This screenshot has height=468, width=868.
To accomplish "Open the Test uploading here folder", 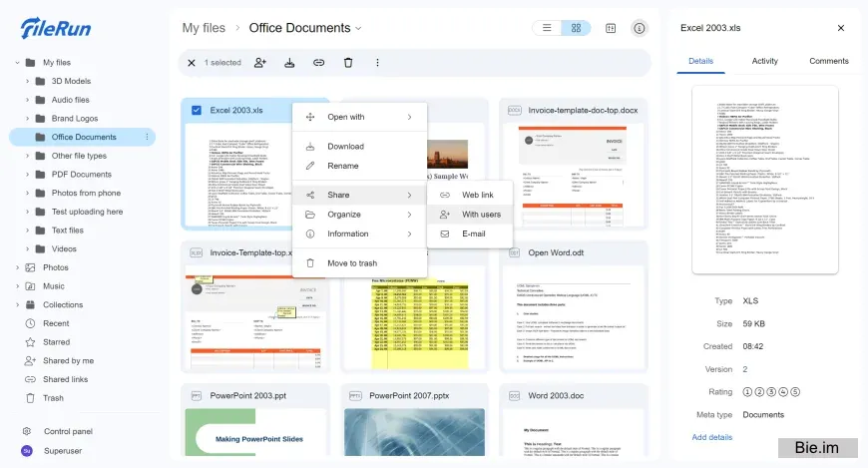I will (87, 212).
